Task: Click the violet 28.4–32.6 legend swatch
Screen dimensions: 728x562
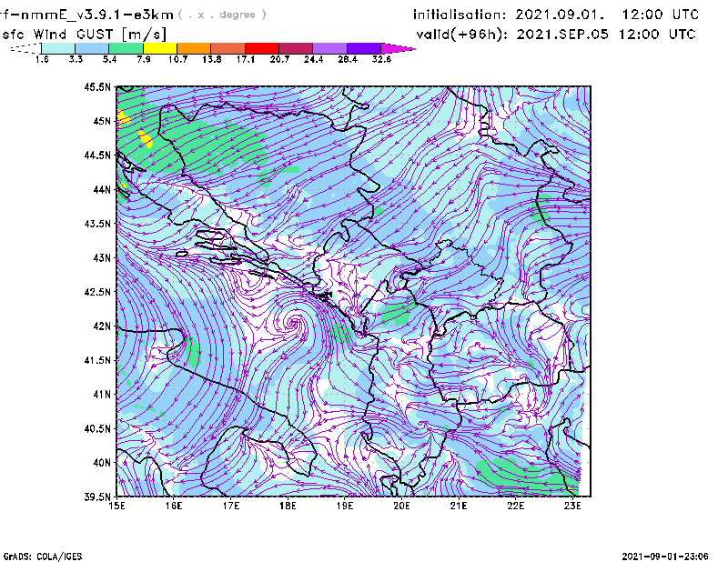Action: click(364, 48)
